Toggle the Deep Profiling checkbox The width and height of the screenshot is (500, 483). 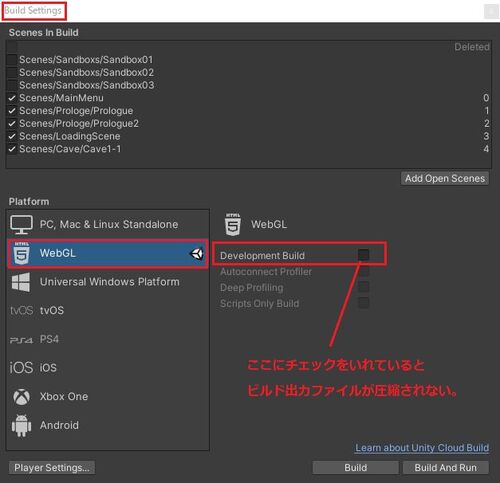tap(363, 287)
